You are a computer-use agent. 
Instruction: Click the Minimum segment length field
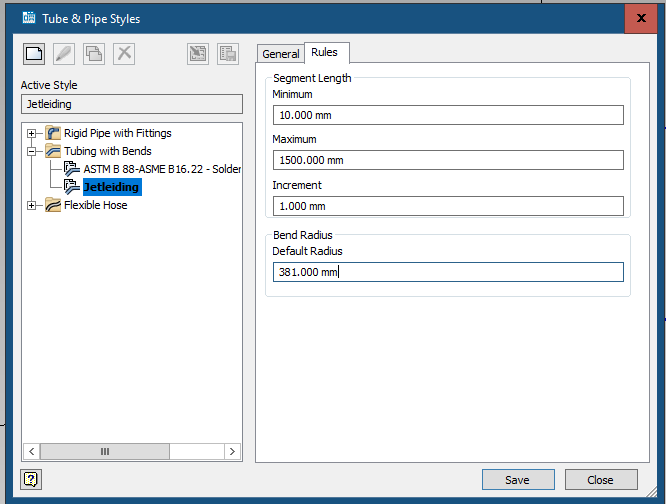(448, 115)
